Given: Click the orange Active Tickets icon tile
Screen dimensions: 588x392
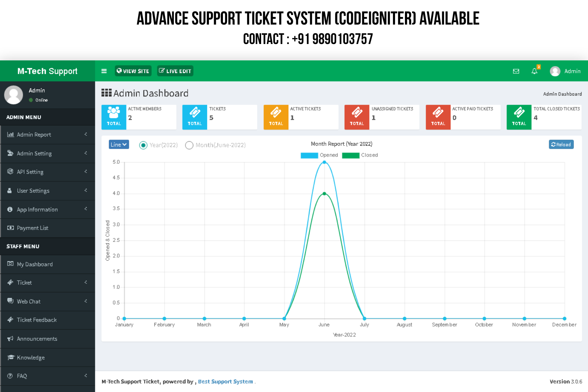Looking at the screenshot, I should [x=276, y=117].
